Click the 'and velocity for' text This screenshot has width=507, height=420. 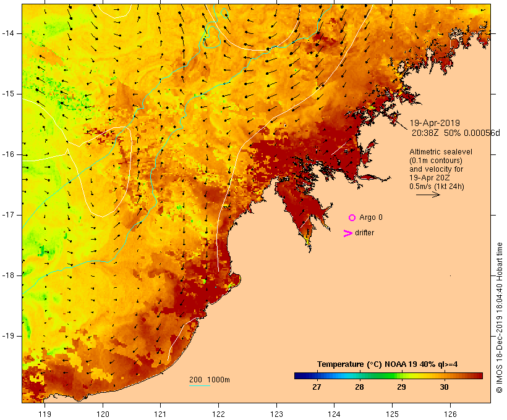pos(436,169)
